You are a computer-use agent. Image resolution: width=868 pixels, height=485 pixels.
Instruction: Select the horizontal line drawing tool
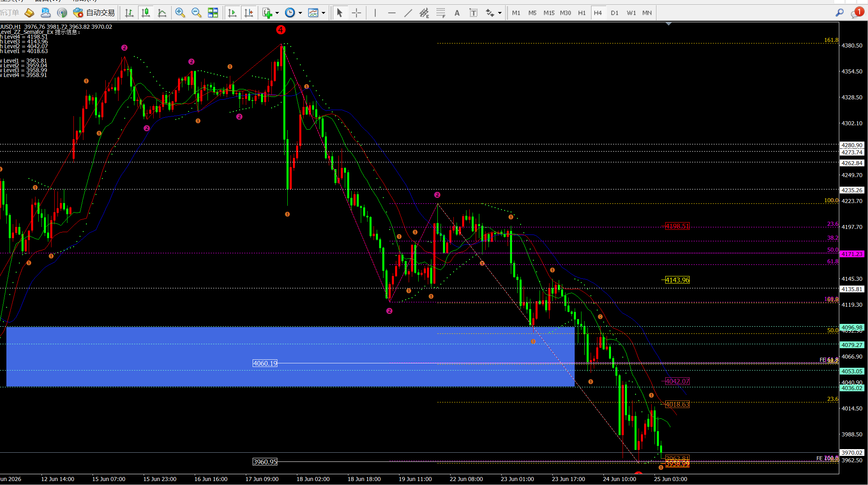tap(392, 13)
